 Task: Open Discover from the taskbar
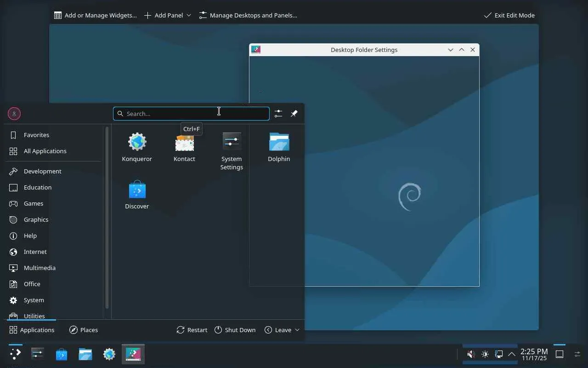(x=62, y=354)
